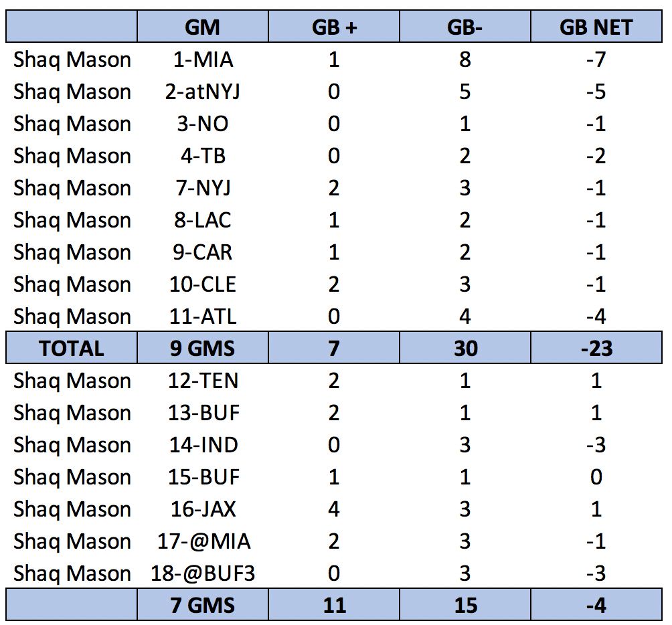
Task: Click the TOTAL row label cell
Action: (x=72, y=348)
